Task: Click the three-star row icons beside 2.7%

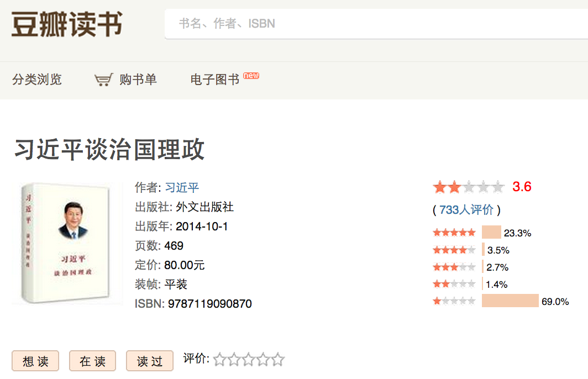Action: [x=454, y=267]
